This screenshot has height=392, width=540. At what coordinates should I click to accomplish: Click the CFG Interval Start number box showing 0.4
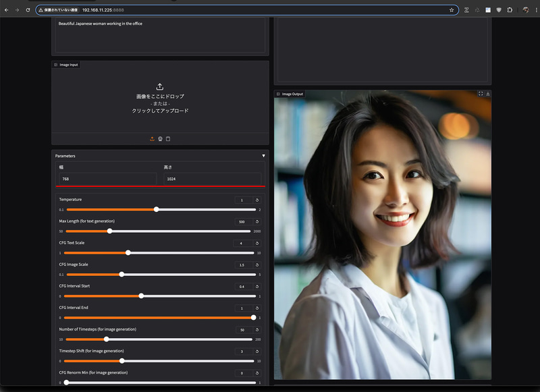(x=244, y=286)
